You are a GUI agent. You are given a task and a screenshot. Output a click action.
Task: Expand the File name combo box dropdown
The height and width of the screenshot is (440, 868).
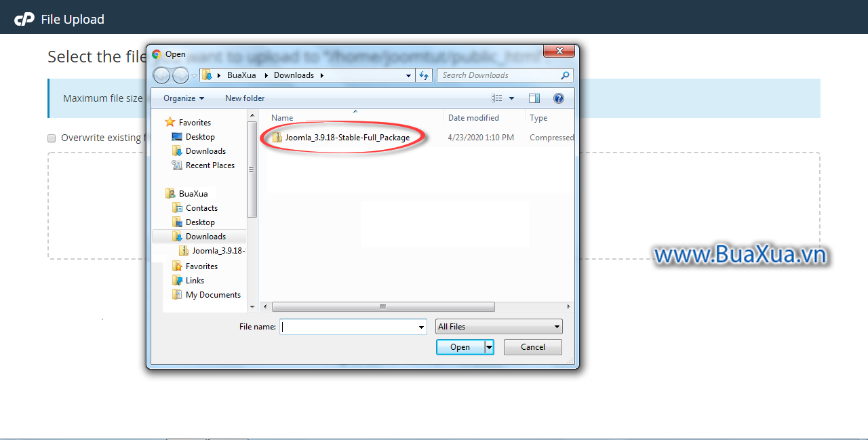click(x=422, y=327)
